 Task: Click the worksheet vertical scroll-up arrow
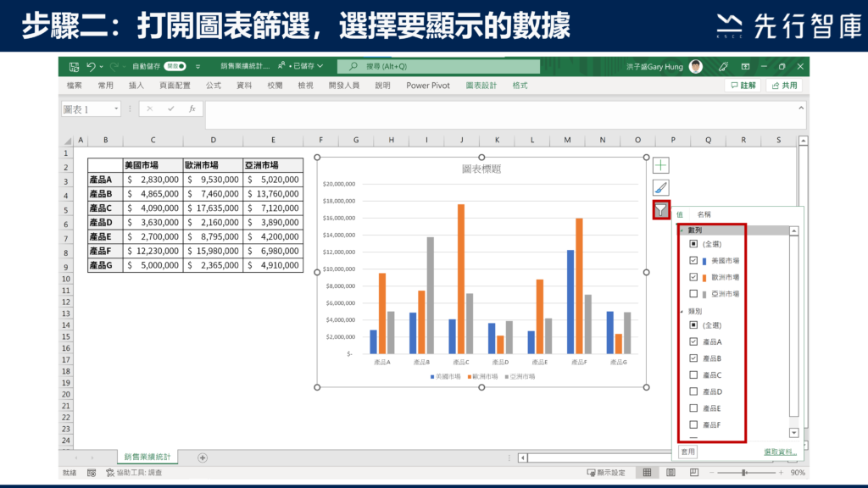point(804,141)
